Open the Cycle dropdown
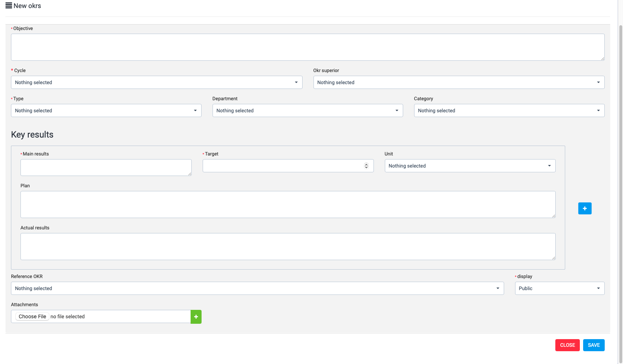Image resolution: width=623 pixels, height=364 pixels. point(157,82)
